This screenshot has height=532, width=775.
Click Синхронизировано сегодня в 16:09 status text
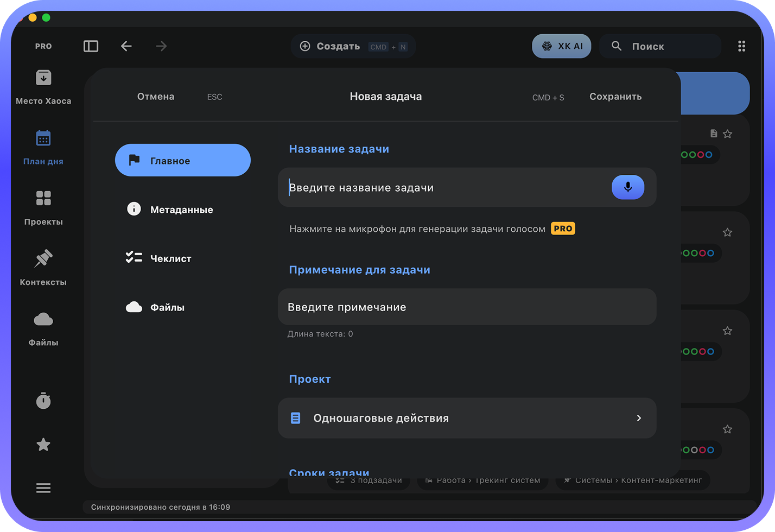coord(161,507)
